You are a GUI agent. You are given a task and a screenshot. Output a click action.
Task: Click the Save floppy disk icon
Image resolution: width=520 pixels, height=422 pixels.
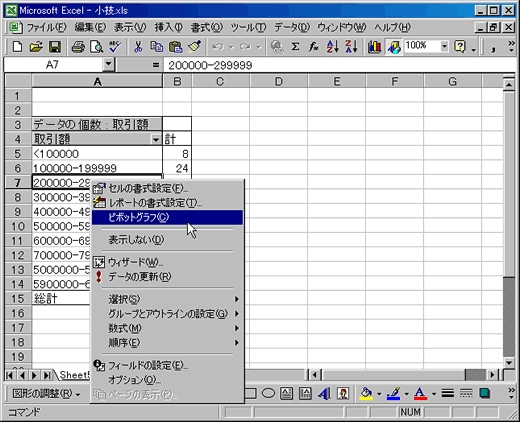[x=55, y=47]
